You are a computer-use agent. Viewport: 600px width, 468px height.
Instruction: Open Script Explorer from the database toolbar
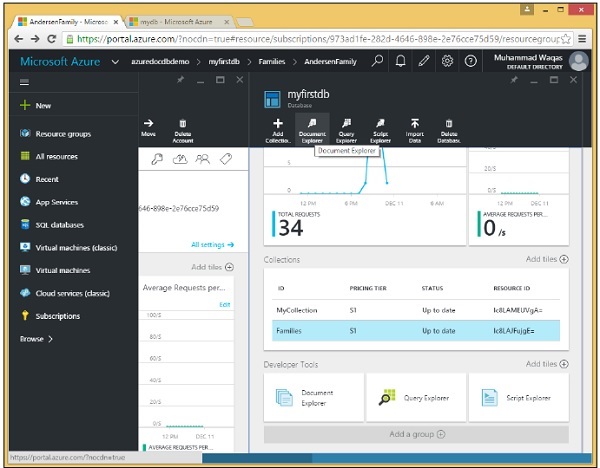(x=380, y=130)
